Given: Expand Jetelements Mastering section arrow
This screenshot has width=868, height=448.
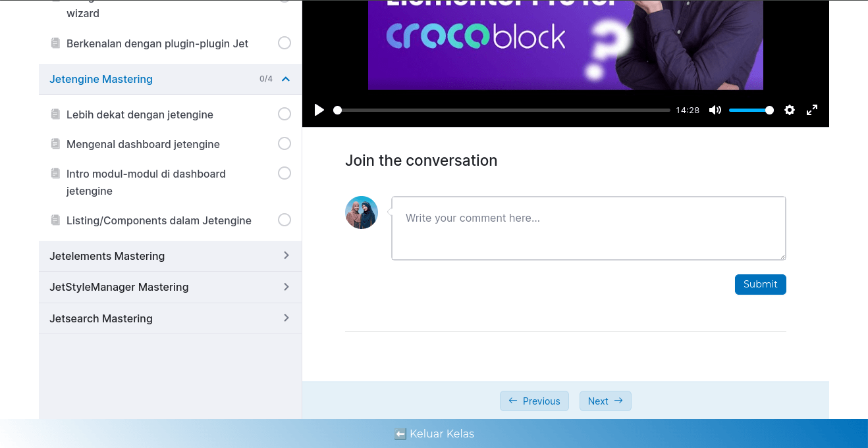Looking at the screenshot, I should tap(286, 255).
